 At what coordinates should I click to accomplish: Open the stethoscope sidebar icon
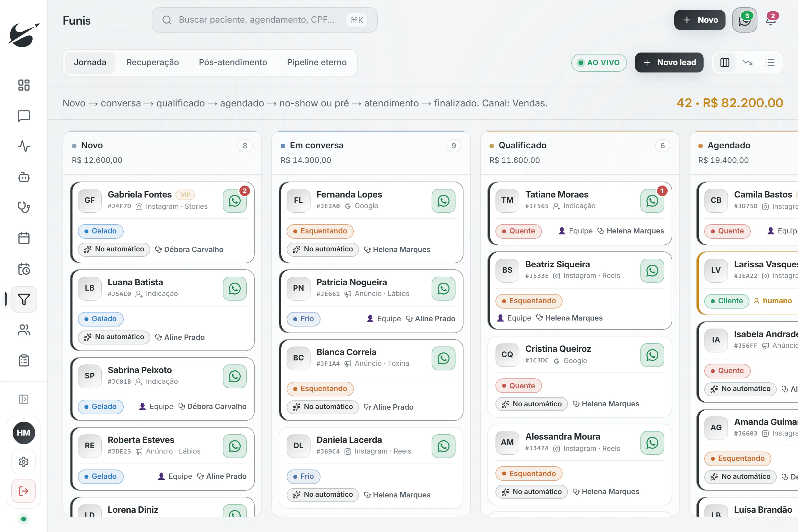[x=24, y=207]
